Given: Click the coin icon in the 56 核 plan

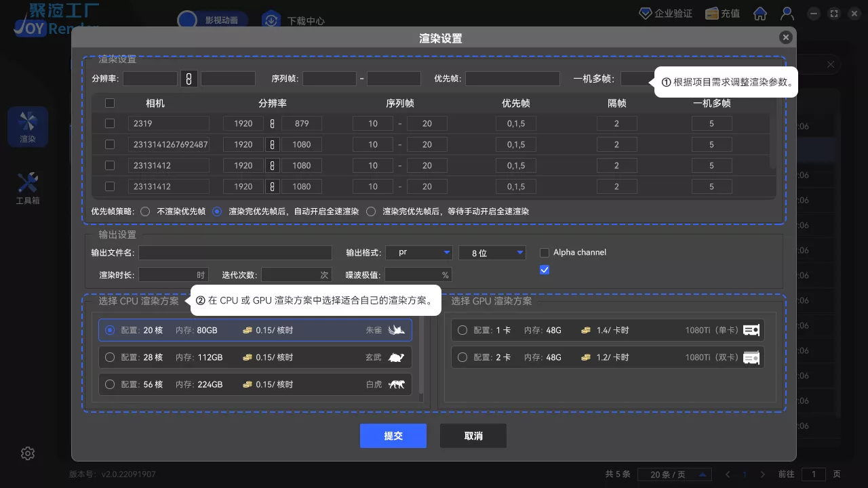Looking at the screenshot, I should pos(248,384).
